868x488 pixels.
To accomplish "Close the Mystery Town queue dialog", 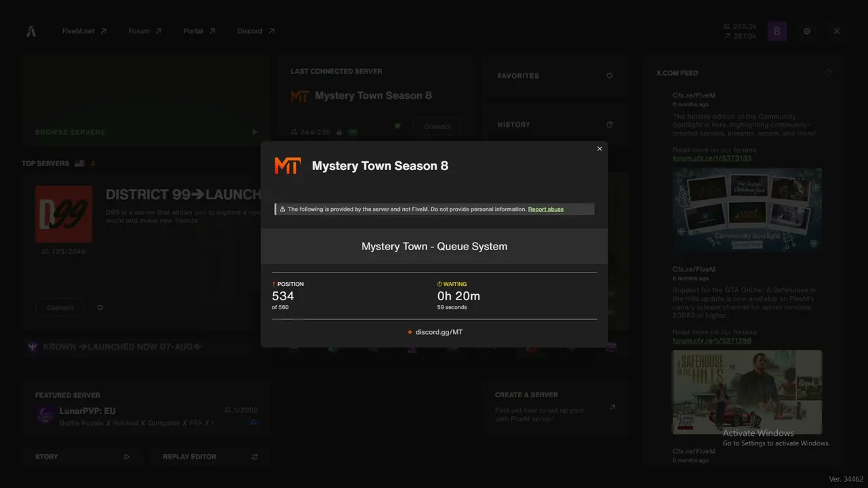I will (x=599, y=149).
